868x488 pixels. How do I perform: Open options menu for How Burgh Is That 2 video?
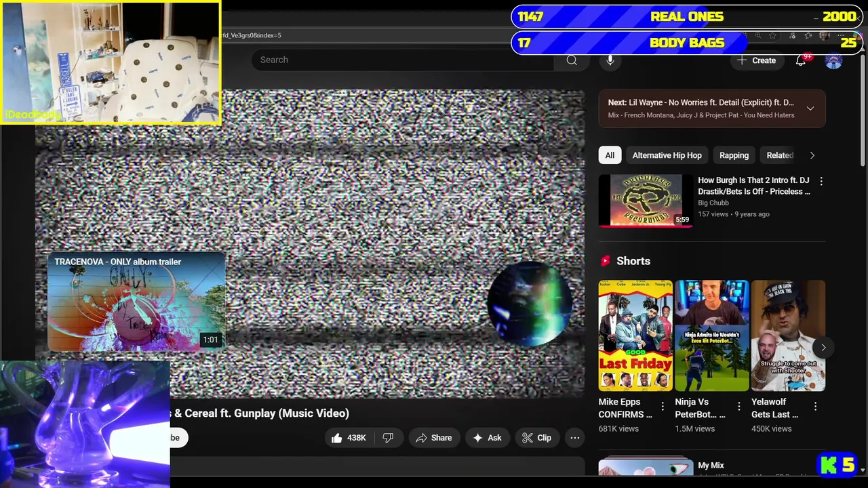click(821, 182)
